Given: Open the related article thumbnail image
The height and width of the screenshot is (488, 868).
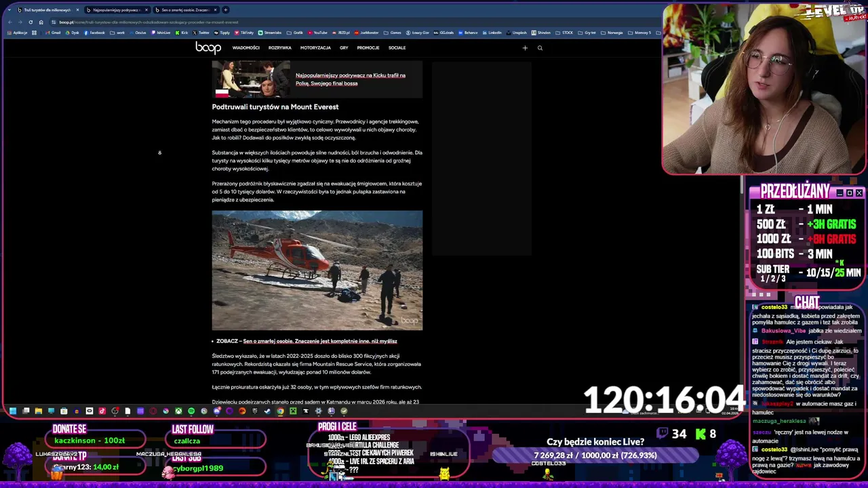Looking at the screenshot, I should point(251,79).
